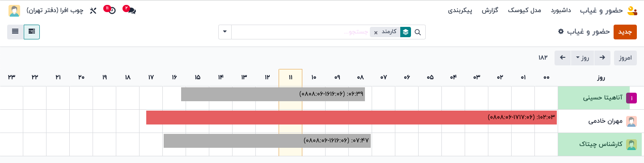This screenshot has width=644, height=163.
Task: Expand the search options dropdown arrow
Action: coord(225,32)
